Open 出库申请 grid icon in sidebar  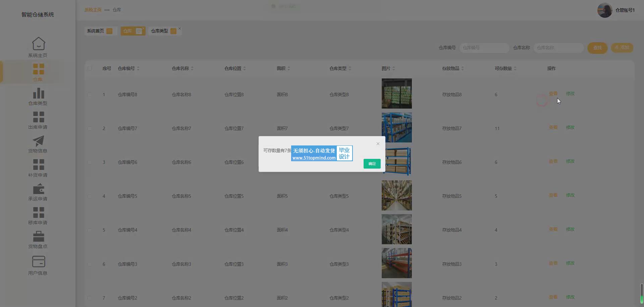pyautogui.click(x=38, y=117)
